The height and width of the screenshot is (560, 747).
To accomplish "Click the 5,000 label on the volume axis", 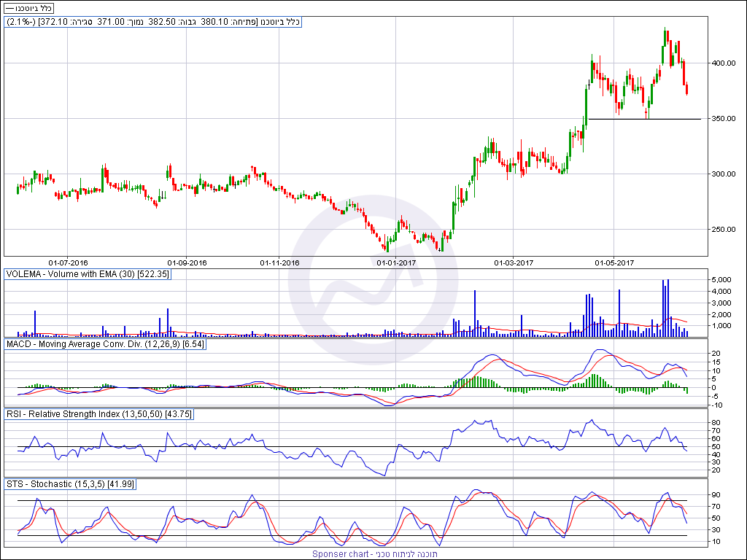I will 721,280.
